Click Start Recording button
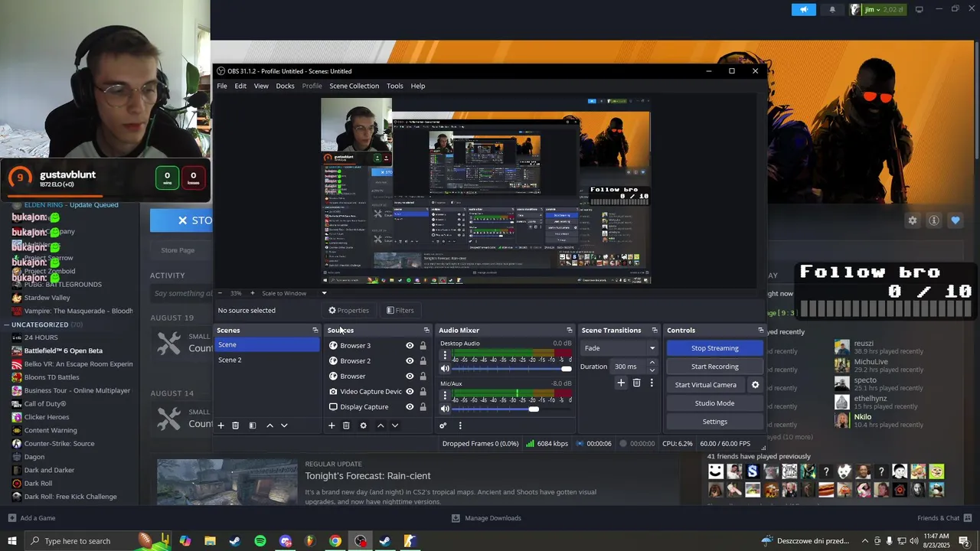This screenshot has width=980, height=551. click(715, 367)
